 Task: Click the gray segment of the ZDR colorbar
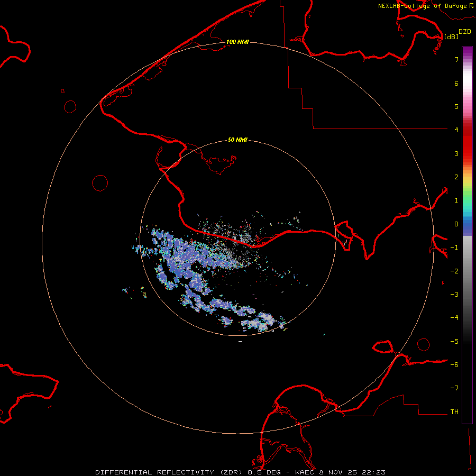[x=467, y=273]
